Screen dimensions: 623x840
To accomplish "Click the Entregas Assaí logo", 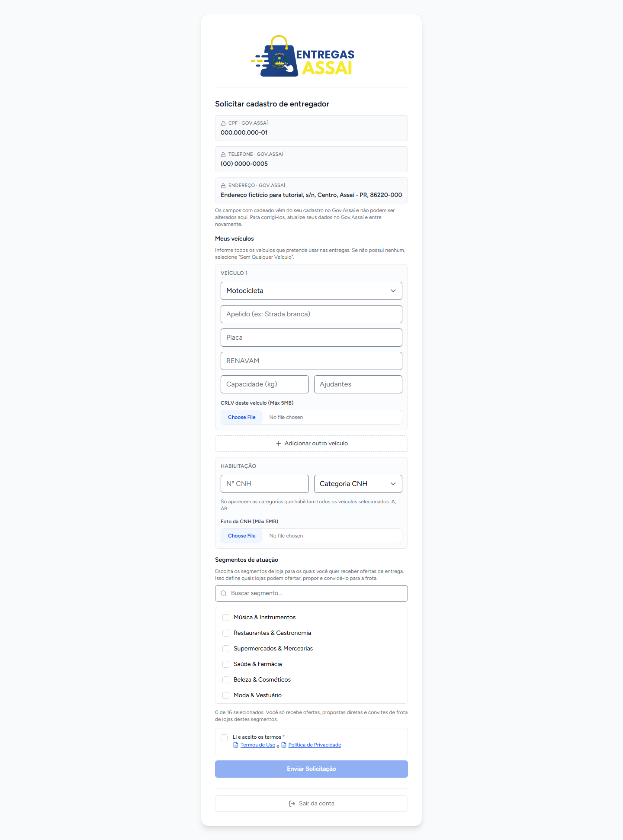I will click(303, 56).
